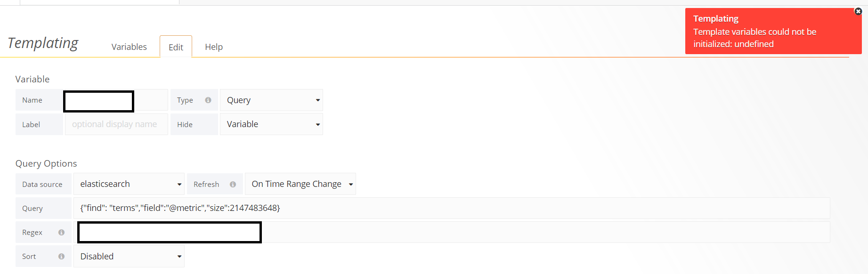Click inside the variable Name field
Image resolution: width=868 pixels, height=274 pixels.
tap(98, 101)
